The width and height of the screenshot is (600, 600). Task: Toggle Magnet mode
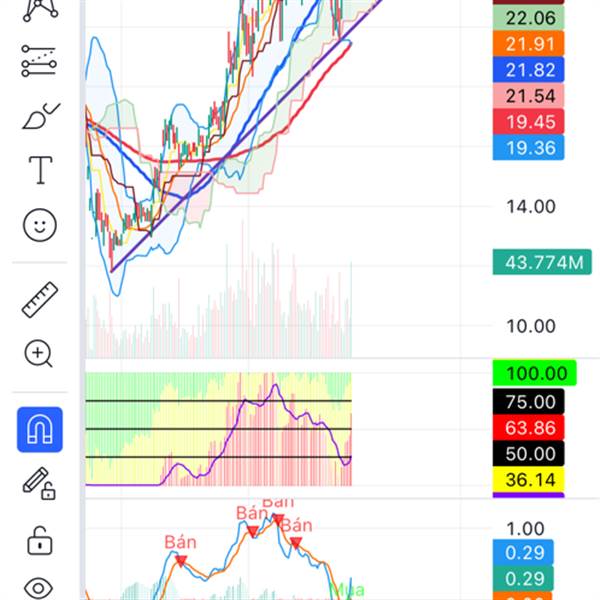[x=40, y=429]
